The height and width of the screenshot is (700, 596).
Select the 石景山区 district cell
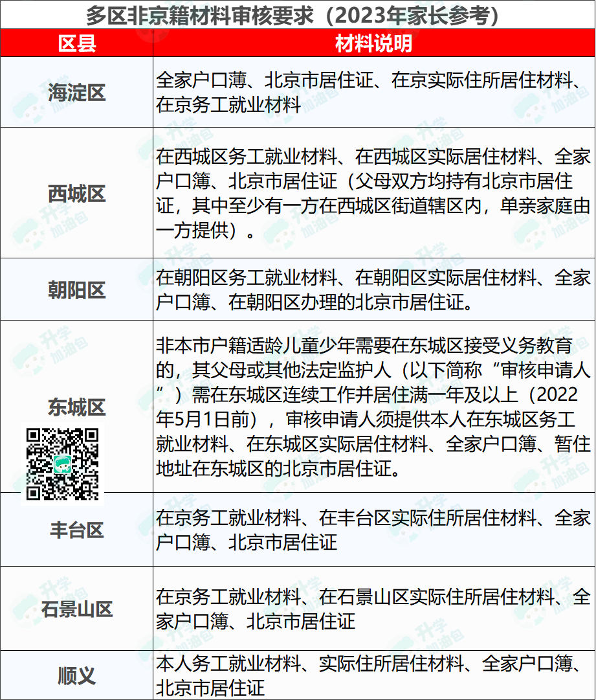77,609
